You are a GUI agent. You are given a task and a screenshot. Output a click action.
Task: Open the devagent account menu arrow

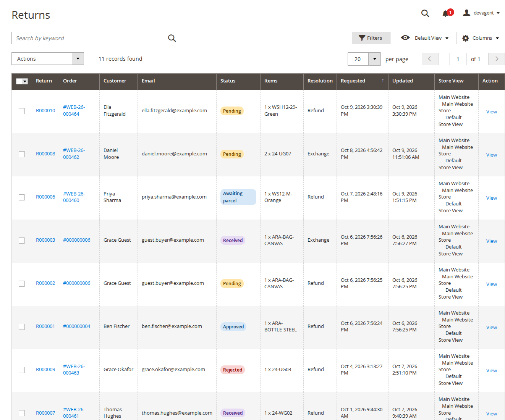coord(498,13)
